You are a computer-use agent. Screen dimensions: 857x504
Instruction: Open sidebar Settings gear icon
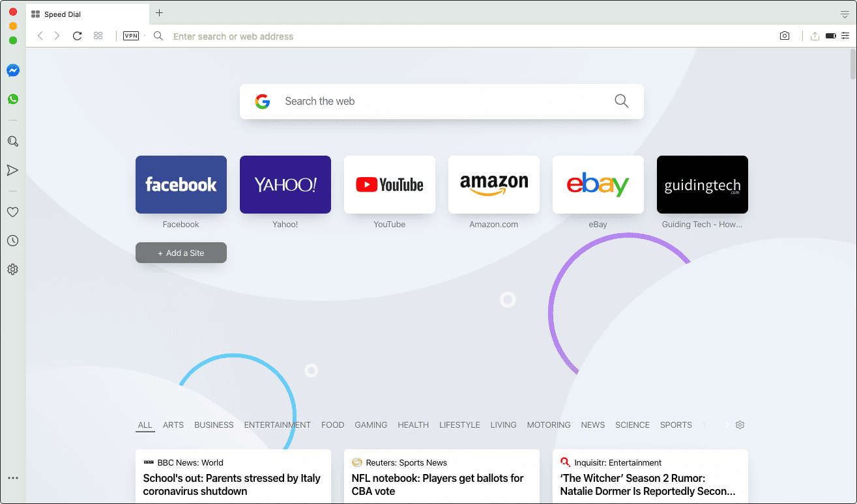12,270
